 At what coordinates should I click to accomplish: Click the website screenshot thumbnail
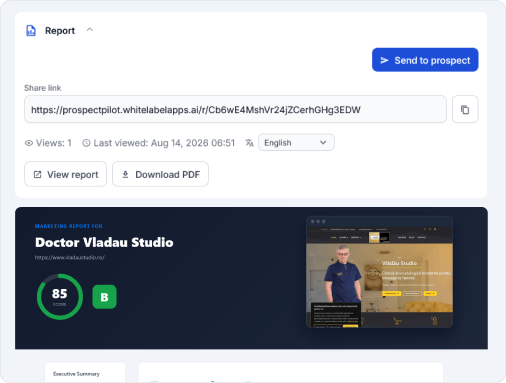pos(379,272)
